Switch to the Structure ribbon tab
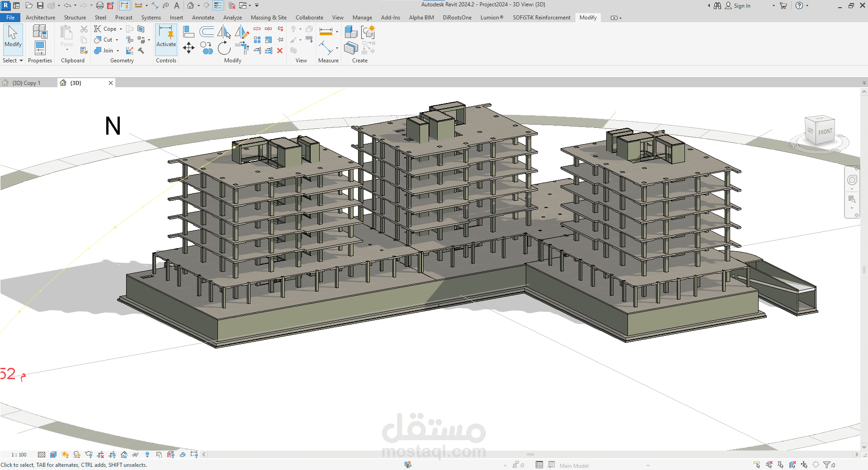This screenshot has height=470, width=868. [x=75, y=18]
